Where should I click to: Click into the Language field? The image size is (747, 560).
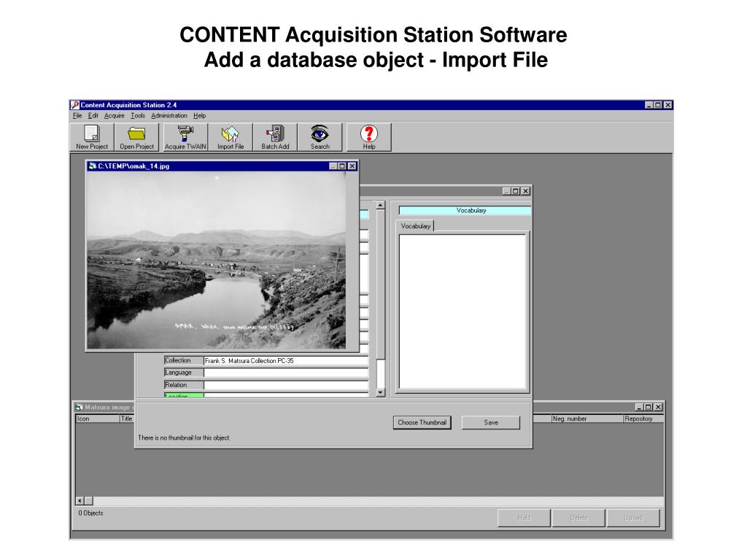click(286, 373)
